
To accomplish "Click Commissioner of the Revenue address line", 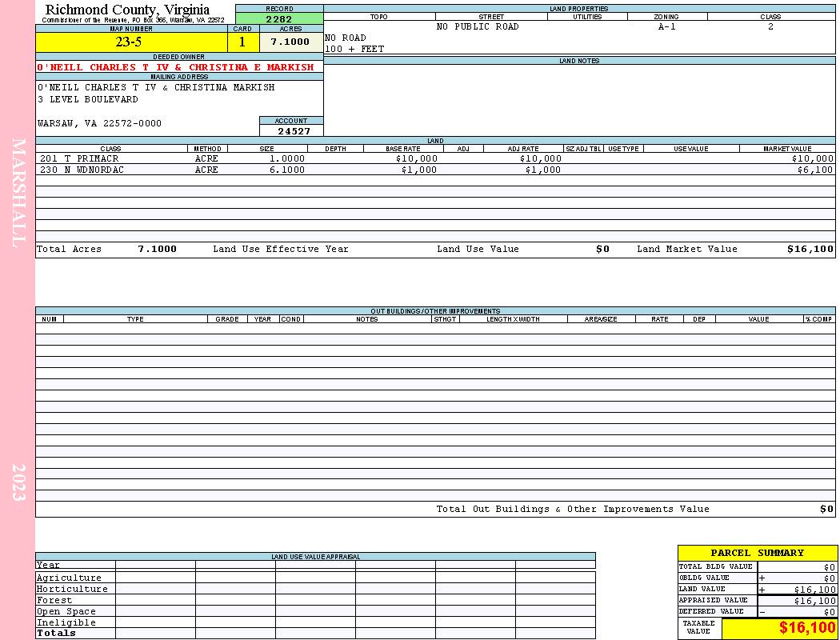I will click(x=133, y=20).
